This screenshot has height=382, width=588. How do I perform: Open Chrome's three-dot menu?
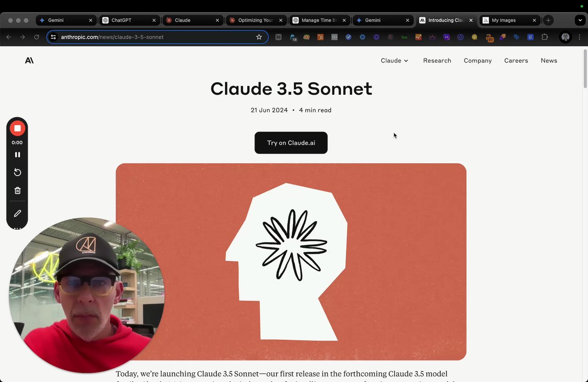580,37
